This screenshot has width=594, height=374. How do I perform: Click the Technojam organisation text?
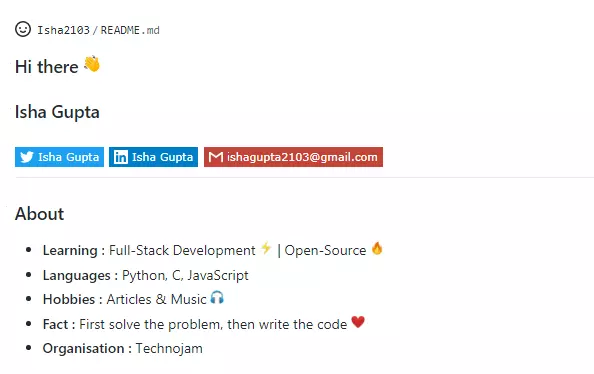point(169,348)
